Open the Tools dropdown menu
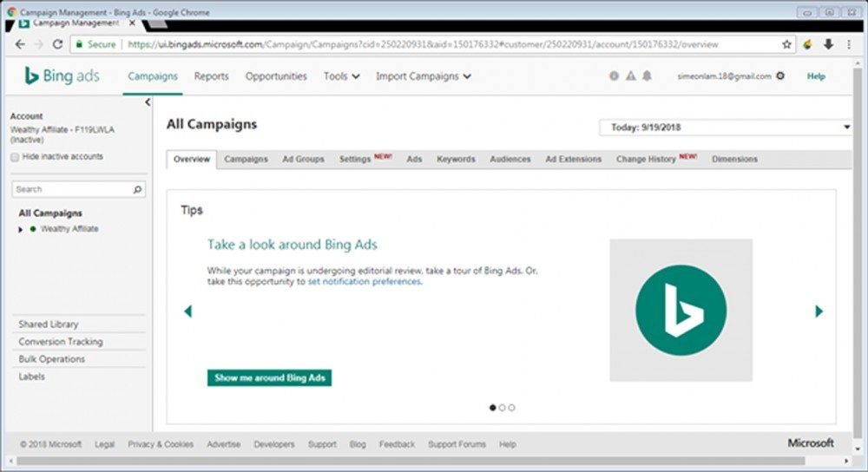Viewport: 868px width, 472px height. (341, 76)
